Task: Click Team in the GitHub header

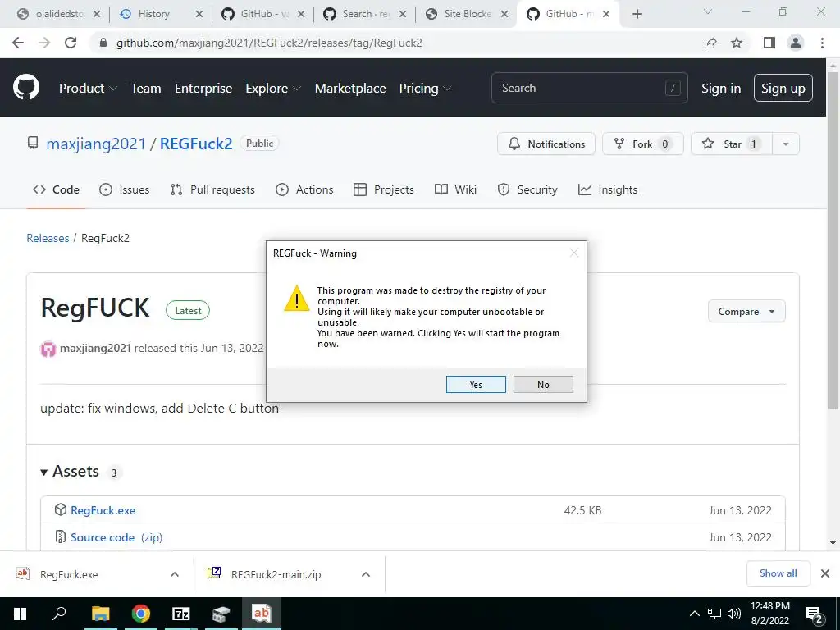Action: (146, 89)
